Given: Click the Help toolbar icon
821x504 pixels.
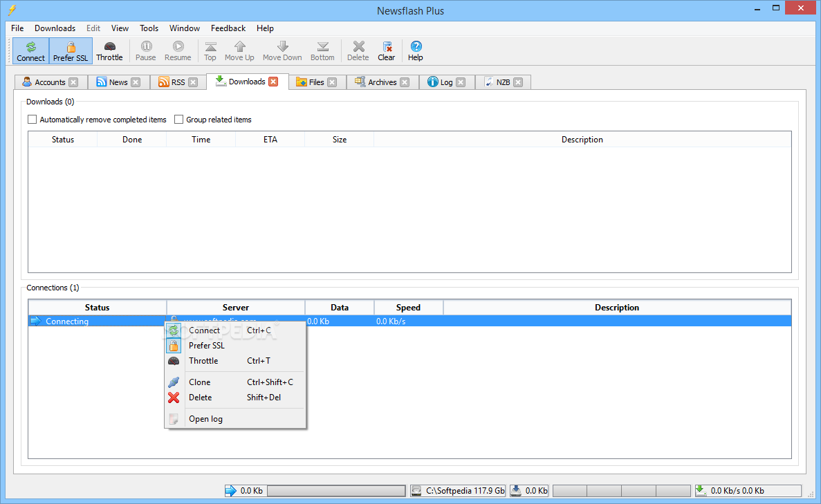Looking at the screenshot, I should (416, 50).
